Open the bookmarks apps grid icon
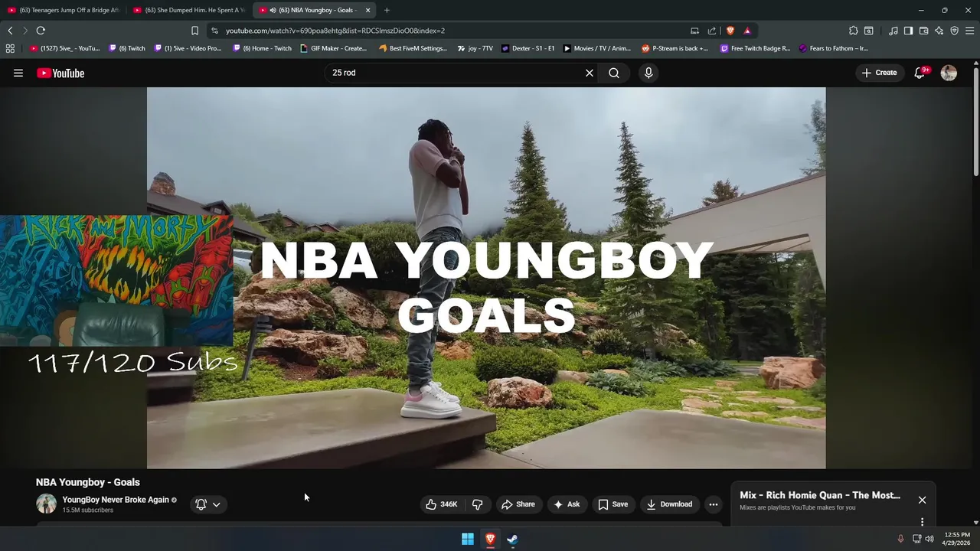 coord(10,48)
